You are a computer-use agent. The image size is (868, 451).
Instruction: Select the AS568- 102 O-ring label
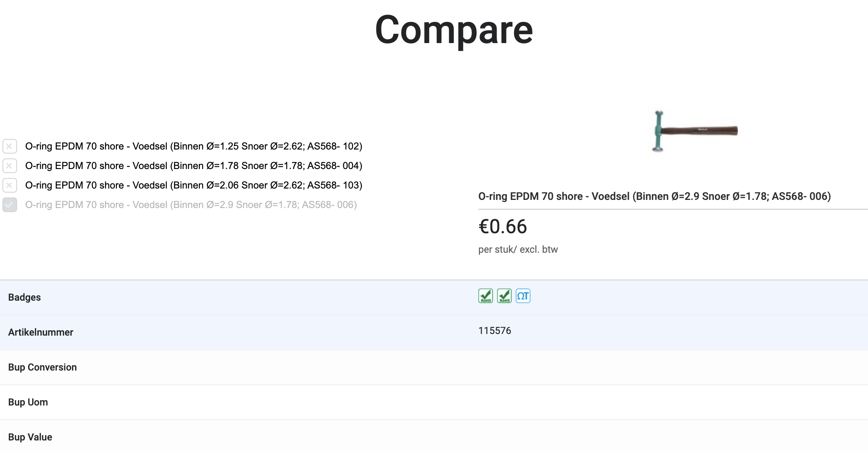(x=194, y=146)
